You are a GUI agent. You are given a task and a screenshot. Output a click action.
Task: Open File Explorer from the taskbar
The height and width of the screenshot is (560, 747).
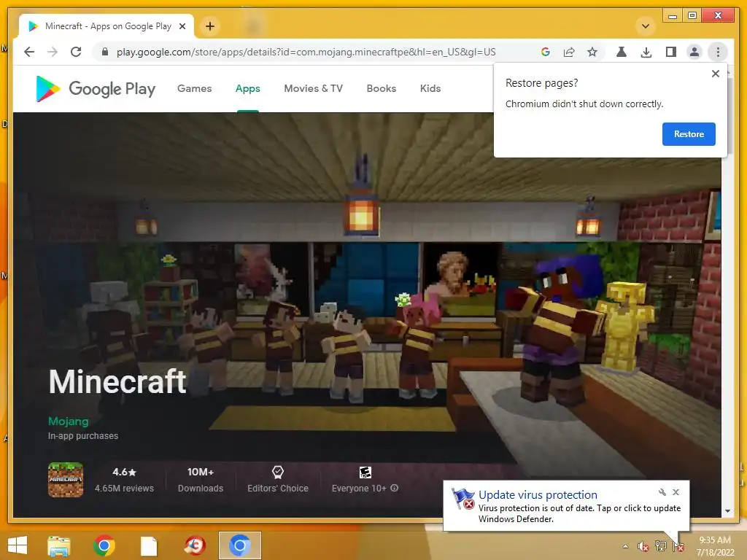59,545
